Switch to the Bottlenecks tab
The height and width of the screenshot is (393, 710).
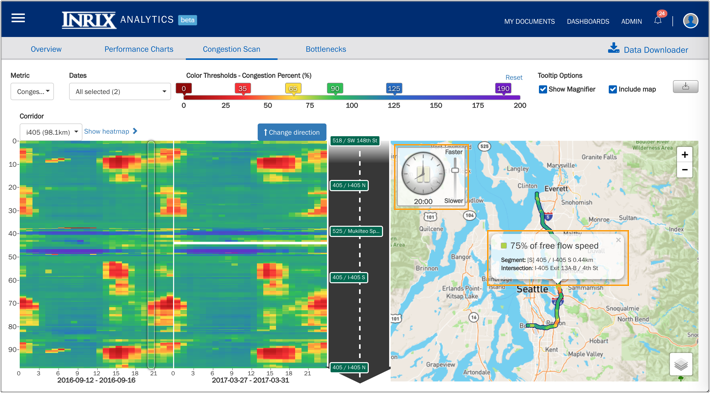[x=326, y=49]
